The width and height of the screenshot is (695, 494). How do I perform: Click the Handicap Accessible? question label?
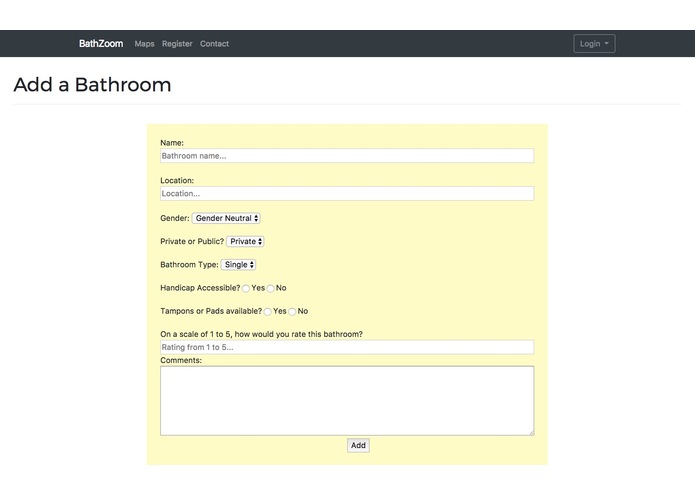pyautogui.click(x=200, y=288)
